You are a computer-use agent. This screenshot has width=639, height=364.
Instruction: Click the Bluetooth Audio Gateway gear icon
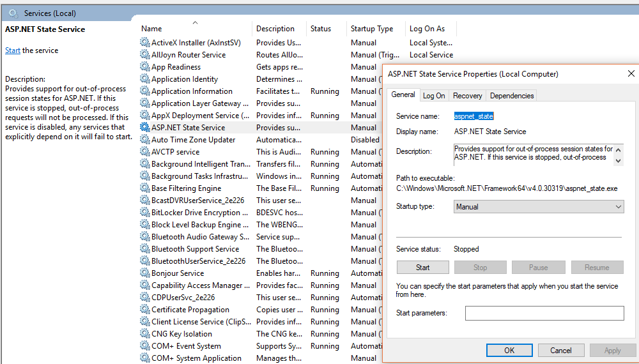point(144,236)
